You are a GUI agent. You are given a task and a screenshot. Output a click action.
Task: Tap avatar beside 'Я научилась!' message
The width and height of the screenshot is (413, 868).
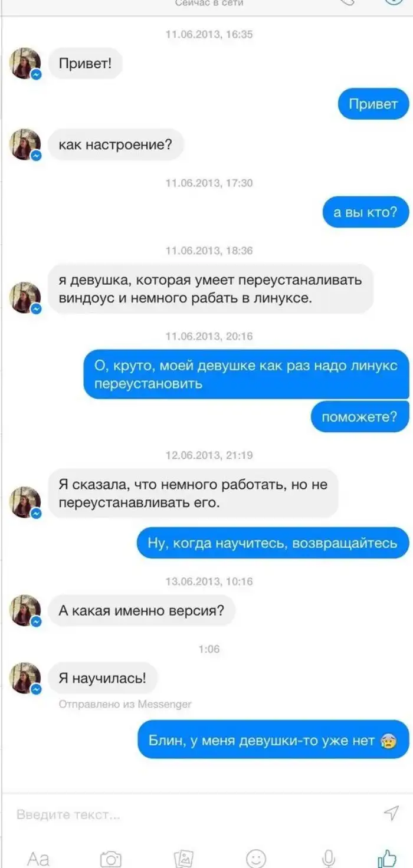(x=25, y=678)
